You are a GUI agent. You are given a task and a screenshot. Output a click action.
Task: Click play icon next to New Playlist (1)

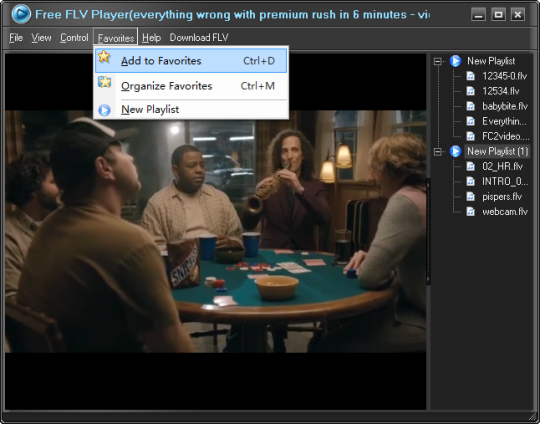[x=455, y=151]
